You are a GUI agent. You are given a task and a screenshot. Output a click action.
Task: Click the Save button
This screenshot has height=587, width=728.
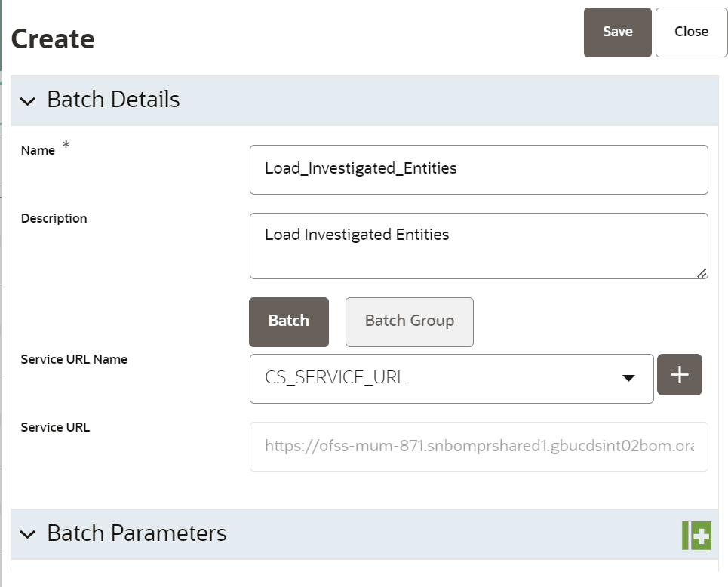tap(617, 32)
